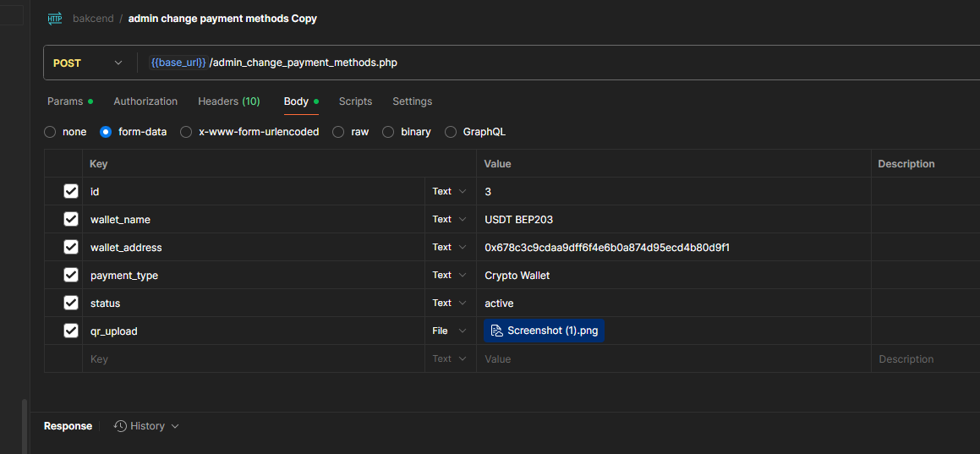Click the History clock icon

pos(120,426)
